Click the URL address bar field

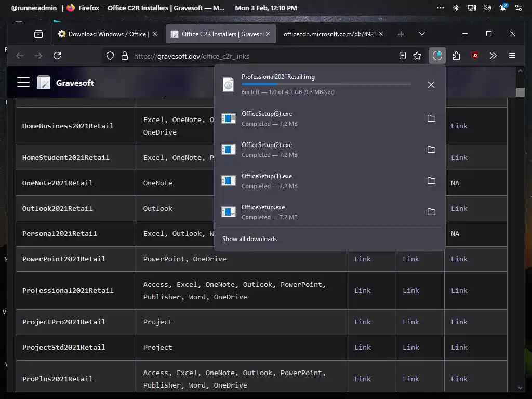coord(261,56)
